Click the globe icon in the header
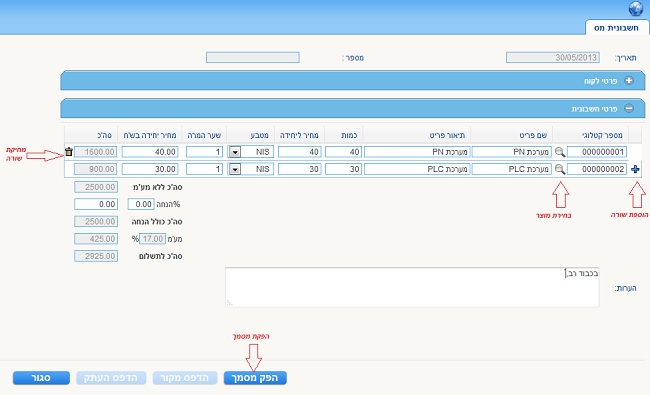Viewport: 650px width, 395px height. click(635, 9)
